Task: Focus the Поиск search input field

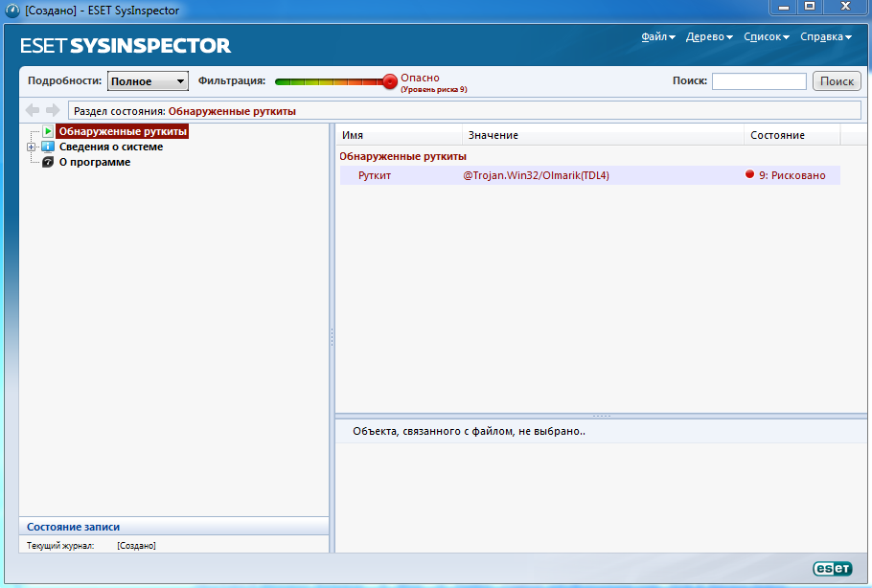Action: point(759,81)
